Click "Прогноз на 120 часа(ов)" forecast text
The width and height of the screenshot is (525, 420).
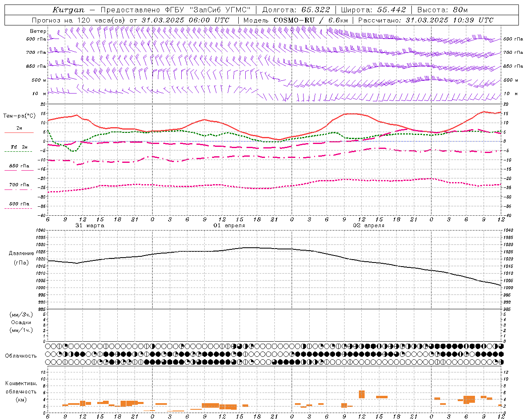(x=79, y=20)
